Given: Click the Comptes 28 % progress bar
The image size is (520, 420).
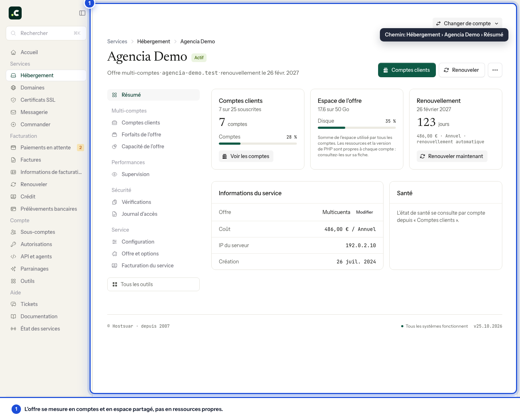Looking at the screenshot, I should pyautogui.click(x=258, y=144).
